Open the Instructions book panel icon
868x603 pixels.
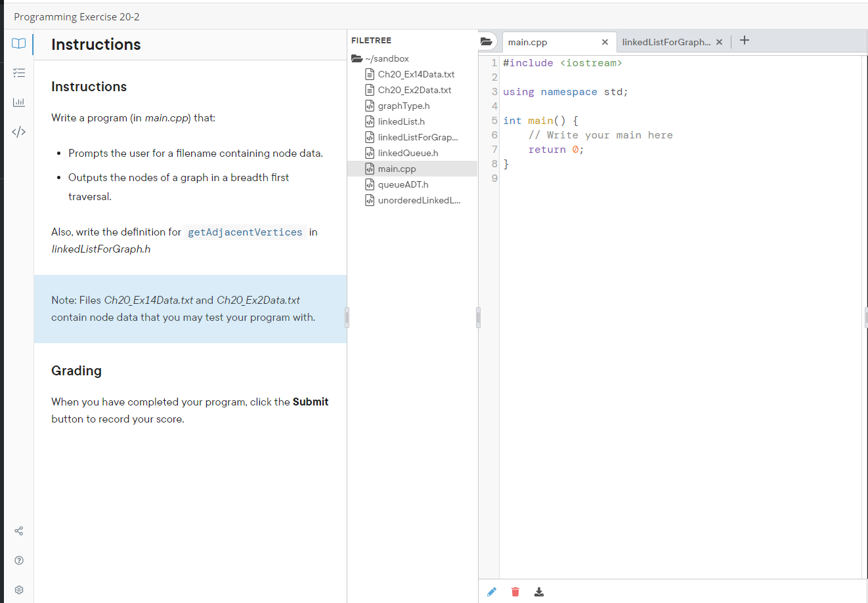18,43
